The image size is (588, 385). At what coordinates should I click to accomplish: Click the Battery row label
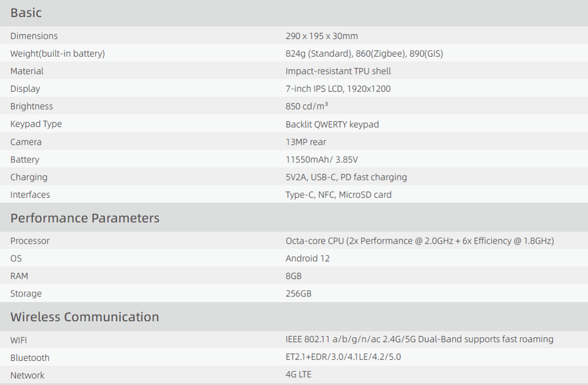pos(25,159)
